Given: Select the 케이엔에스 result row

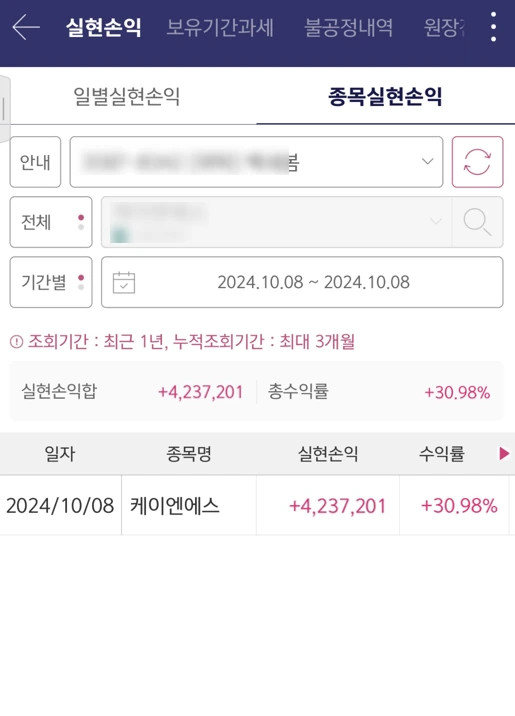Looking at the screenshot, I should (256, 505).
